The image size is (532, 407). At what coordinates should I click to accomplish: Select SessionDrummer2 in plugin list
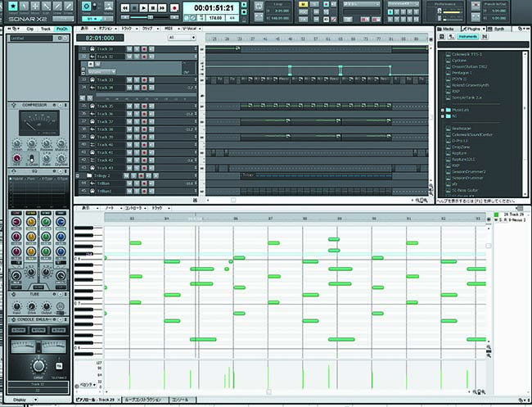(468, 172)
